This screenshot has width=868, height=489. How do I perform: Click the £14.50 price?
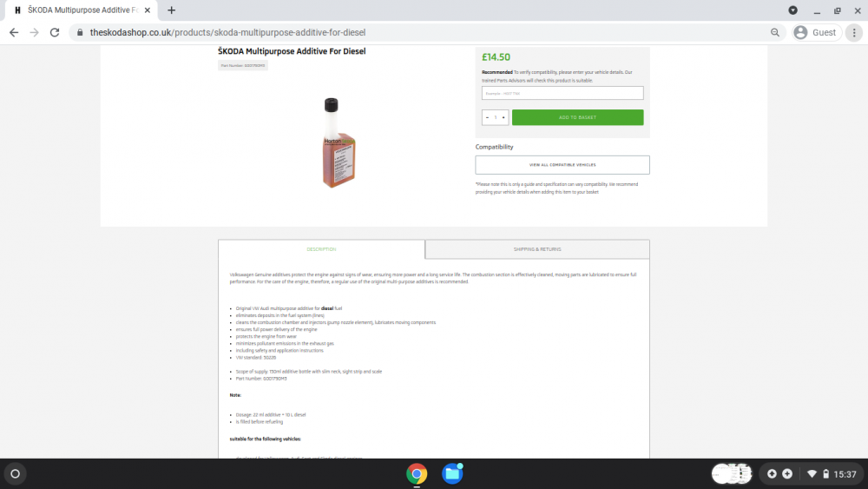[x=496, y=57]
